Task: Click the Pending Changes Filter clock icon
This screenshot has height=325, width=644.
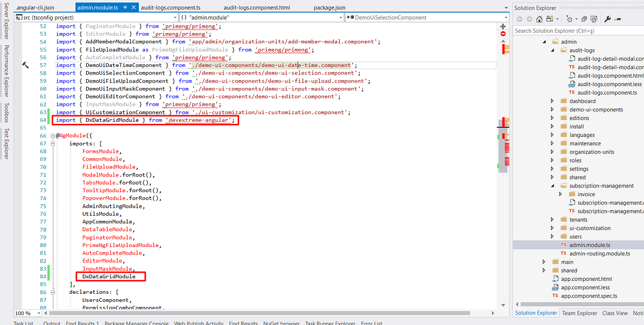Action: tap(569, 19)
